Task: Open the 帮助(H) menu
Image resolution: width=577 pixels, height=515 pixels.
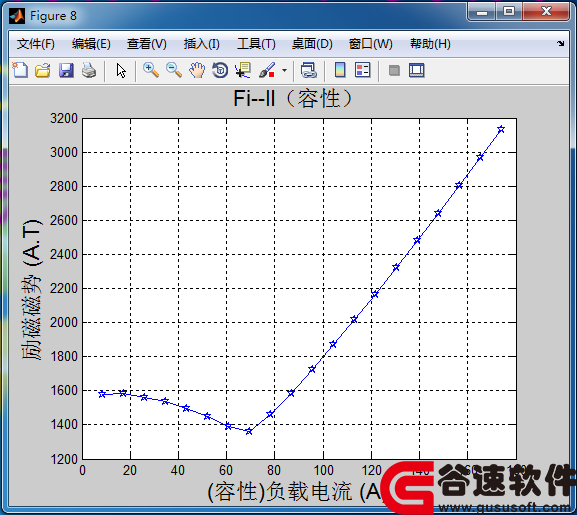Action: 430,44
